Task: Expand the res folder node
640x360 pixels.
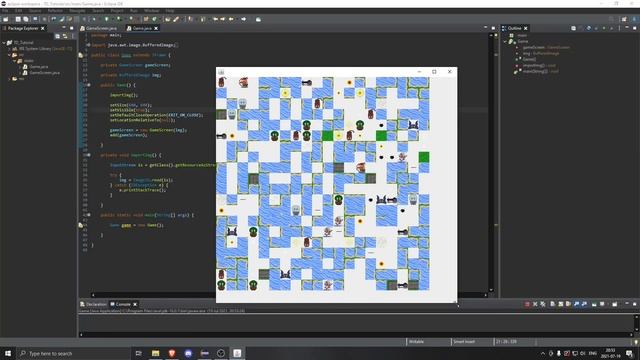Action: click(9, 79)
